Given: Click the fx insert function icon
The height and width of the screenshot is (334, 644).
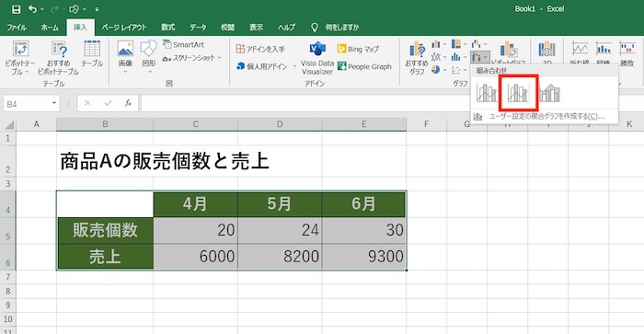Looking at the screenshot, I should point(128,104).
